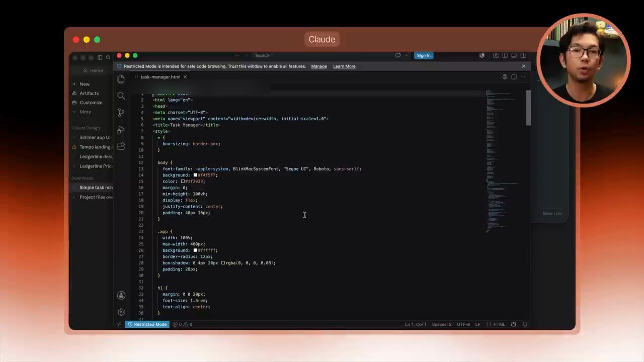The image size is (644, 362).
Task: Click the errors and warnings count indicator
Action: pyautogui.click(x=182, y=324)
